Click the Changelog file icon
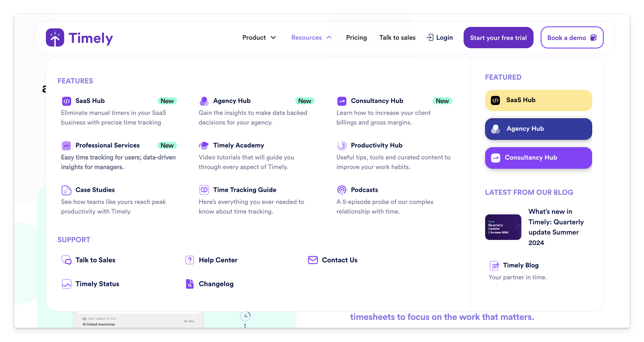Screen dimensions: 644x342 (189, 284)
